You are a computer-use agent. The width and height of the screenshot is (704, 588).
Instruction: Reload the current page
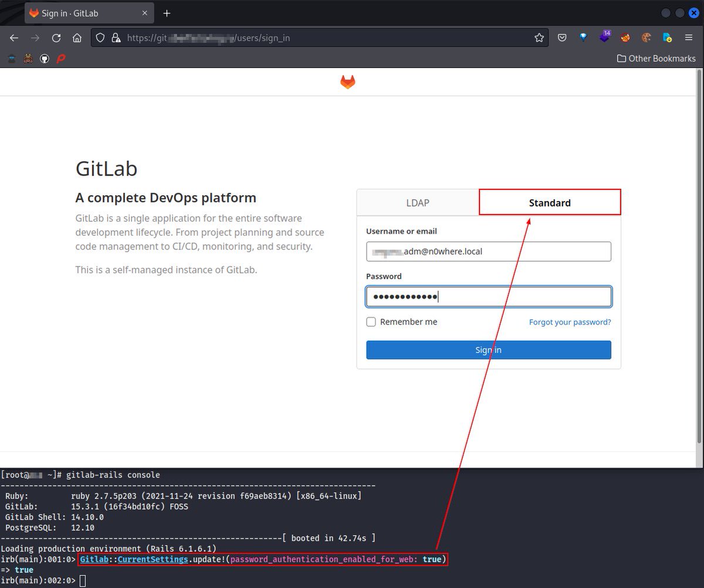pyautogui.click(x=56, y=38)
